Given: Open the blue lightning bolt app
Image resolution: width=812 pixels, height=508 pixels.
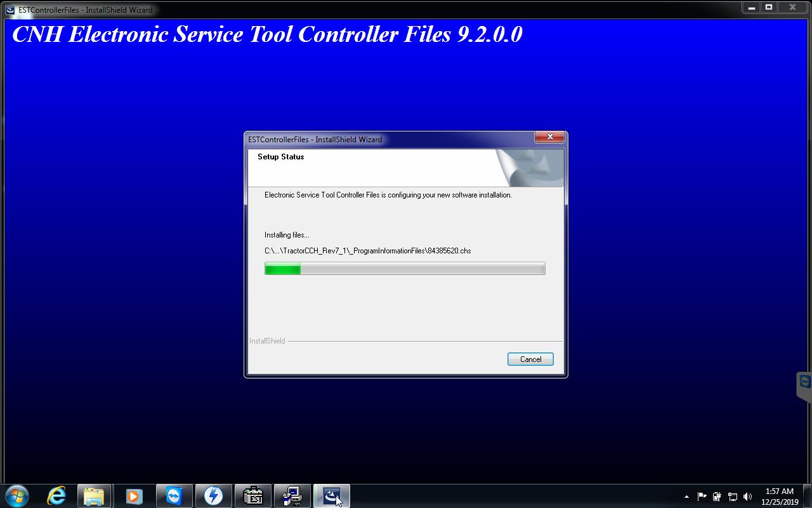Looking at the screenshot, I should pos(213,496).
